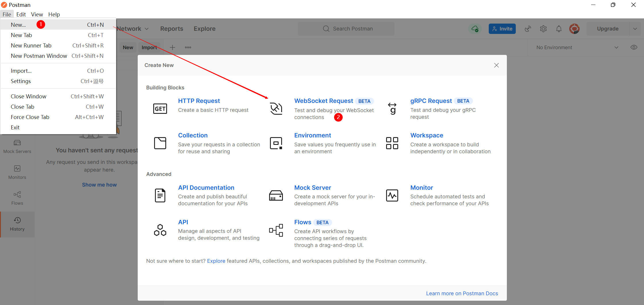Select Settings in File menu
This screenshot has height=305, width=644.
tap(58, 81)
